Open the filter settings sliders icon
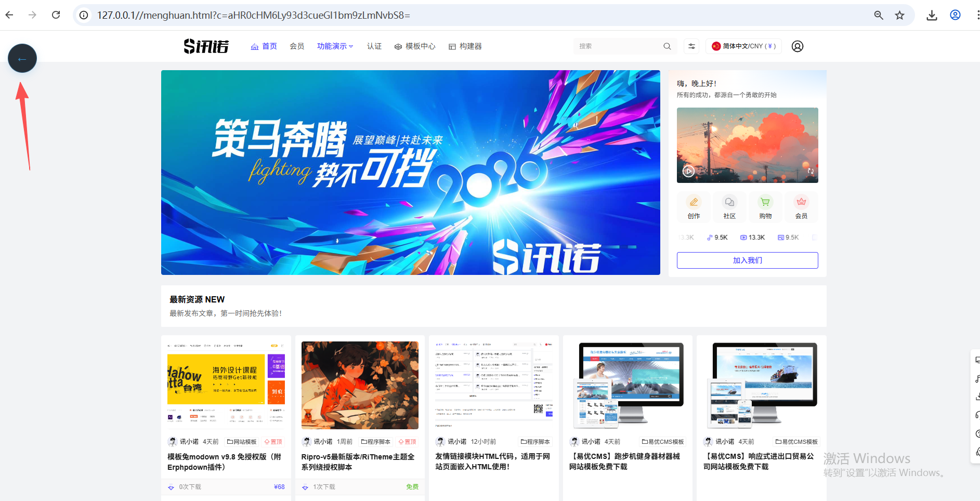This screenshot has height=501, width=980. tap(691, 46)
